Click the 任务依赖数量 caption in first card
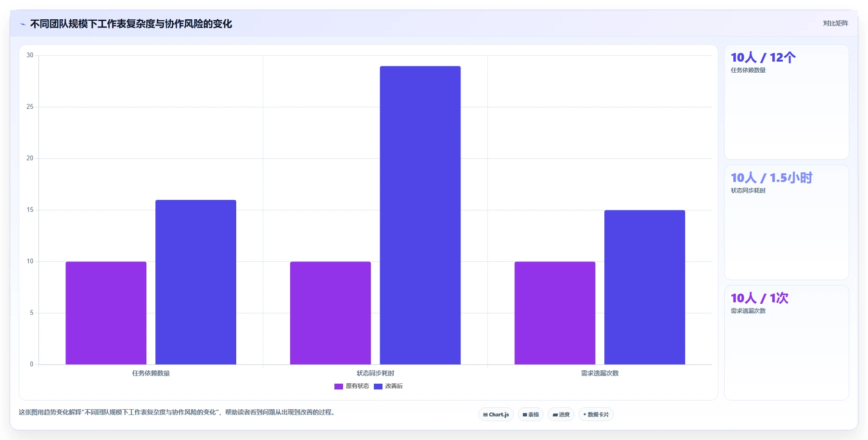The height and width of the screenshot is (440, 868). pyautogui.click(x=748, y=70)
